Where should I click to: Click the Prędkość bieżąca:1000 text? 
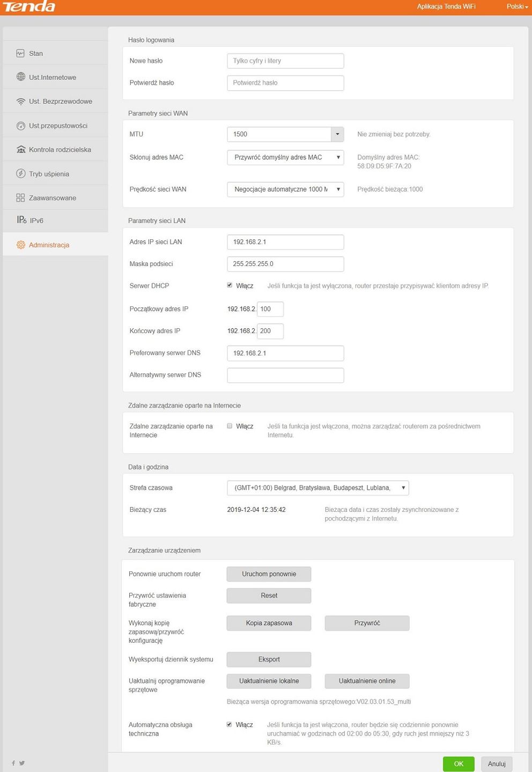390,189
